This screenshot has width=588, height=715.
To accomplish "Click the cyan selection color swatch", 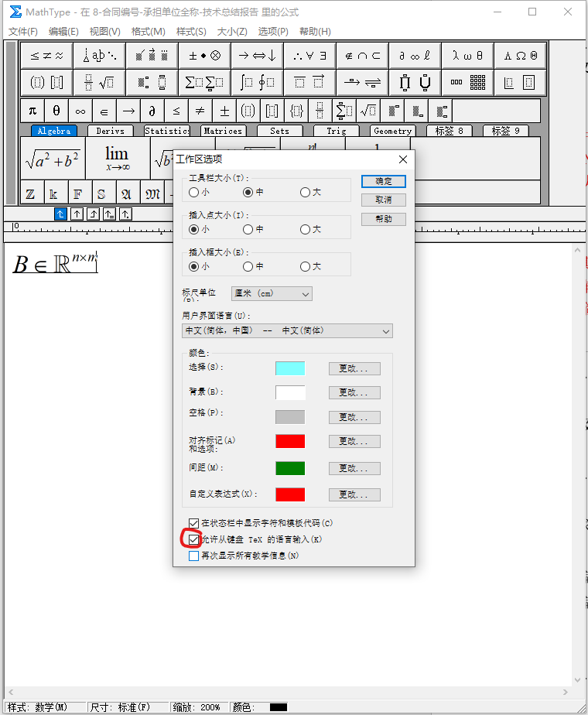I will click(290, 368).
